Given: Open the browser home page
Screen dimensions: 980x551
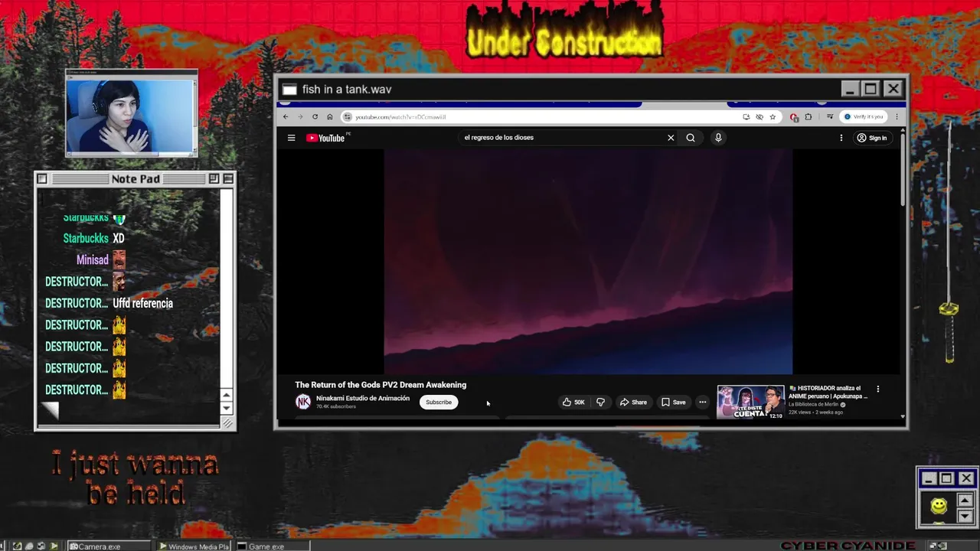Looking at the screenshot, I should coord(330,117).
